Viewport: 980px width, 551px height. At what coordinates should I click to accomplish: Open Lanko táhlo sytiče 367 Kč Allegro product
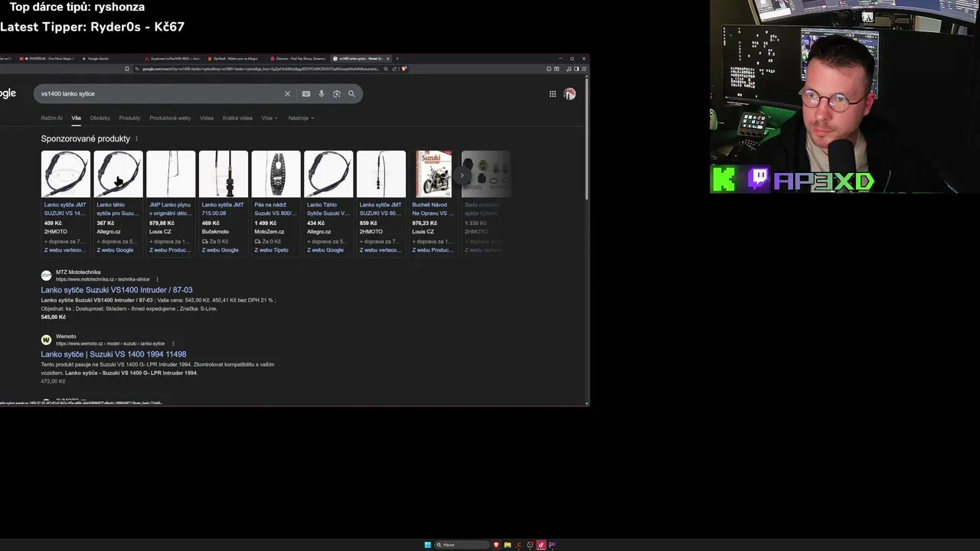click(x=118, y=203)
